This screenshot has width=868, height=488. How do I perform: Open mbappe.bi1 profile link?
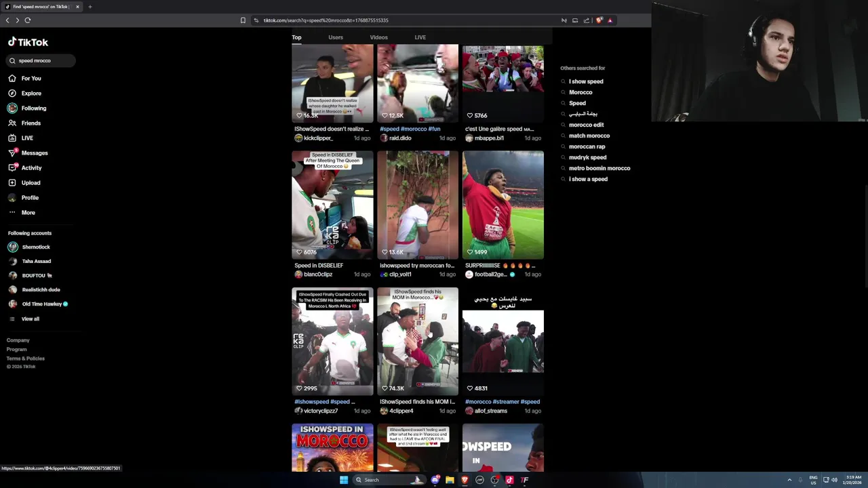(485, 138)
